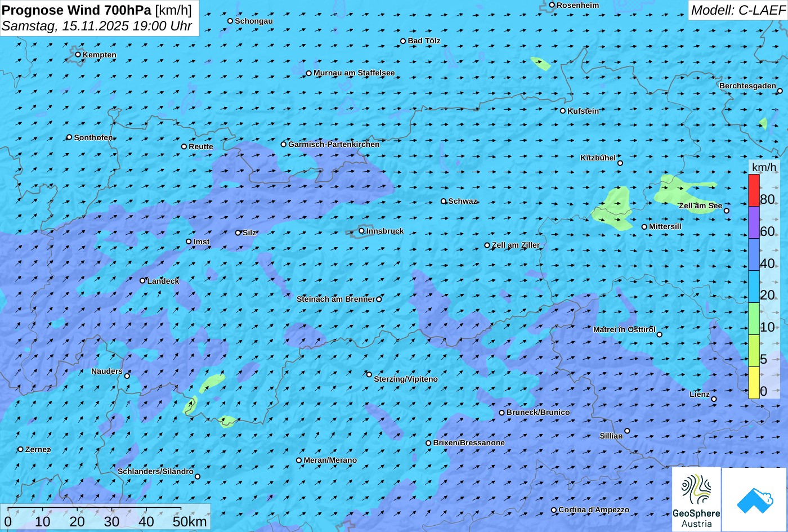This screenshot has width=788, height=532.
Task: Click the Reutte label
Action: coord(201,146)
